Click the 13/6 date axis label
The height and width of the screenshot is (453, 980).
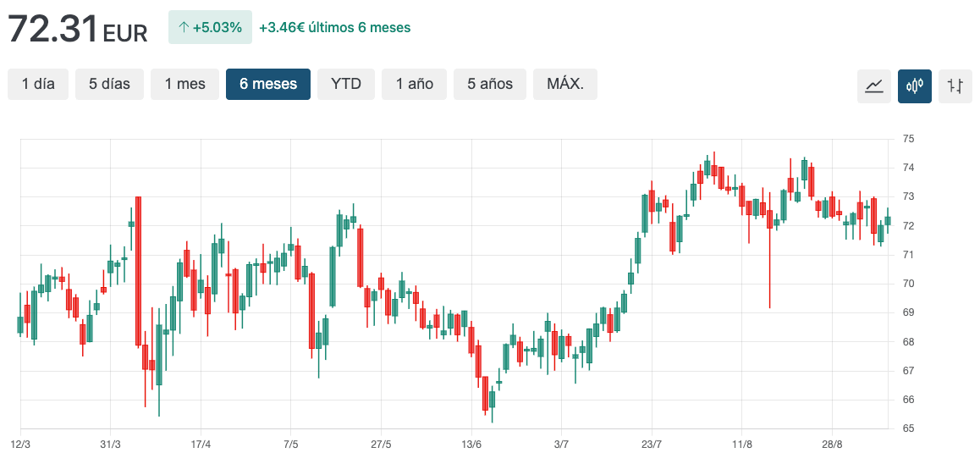(x=471, y=444)
